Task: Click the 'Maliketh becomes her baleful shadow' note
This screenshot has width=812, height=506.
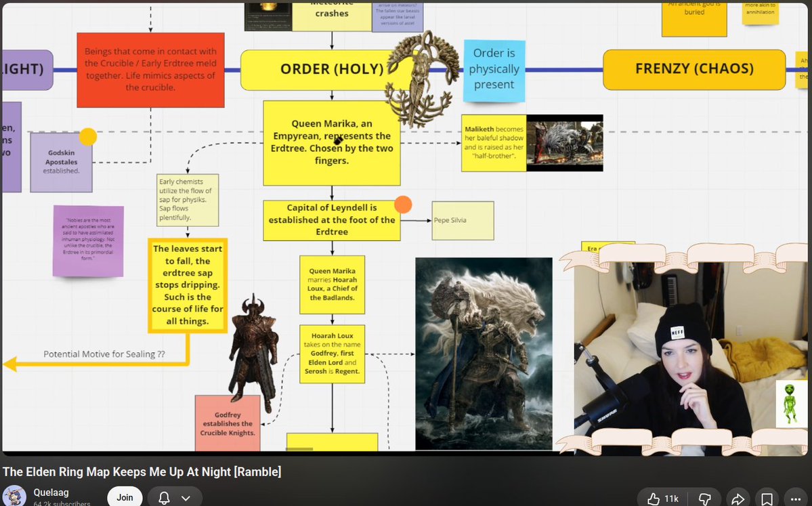Action: 494,143
